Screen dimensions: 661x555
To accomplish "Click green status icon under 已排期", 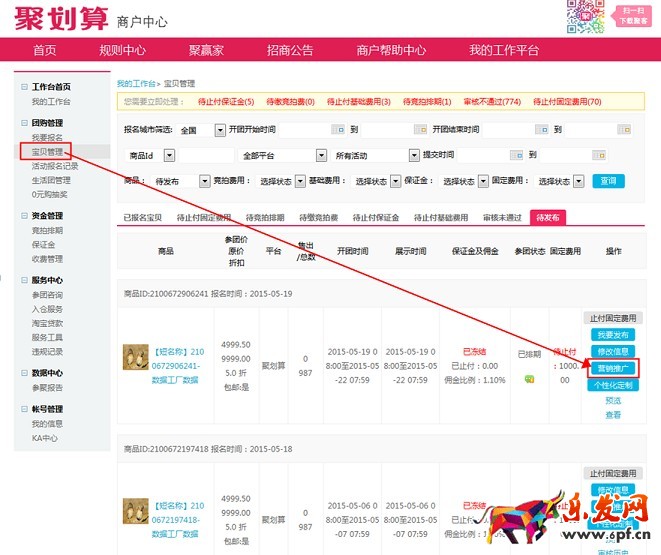I will [x=529, y=378].
